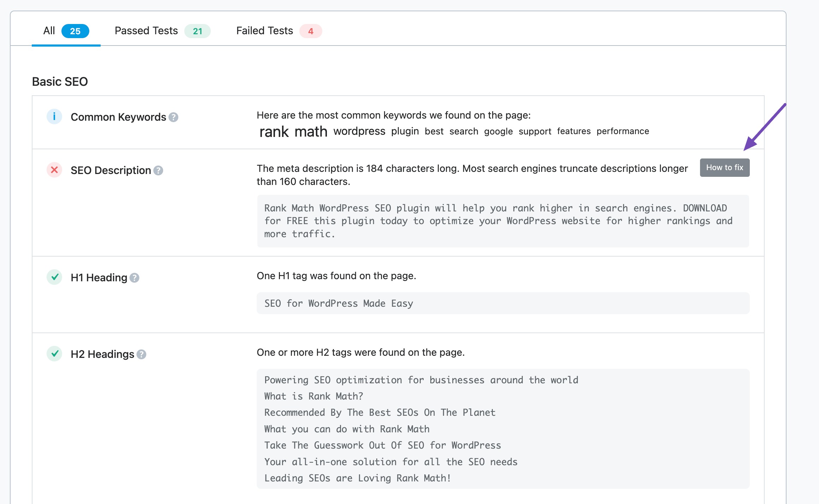The height and width of the screenshot is (504, 819).
Task: Click the Common Keywords label
Action: point(118,117)
